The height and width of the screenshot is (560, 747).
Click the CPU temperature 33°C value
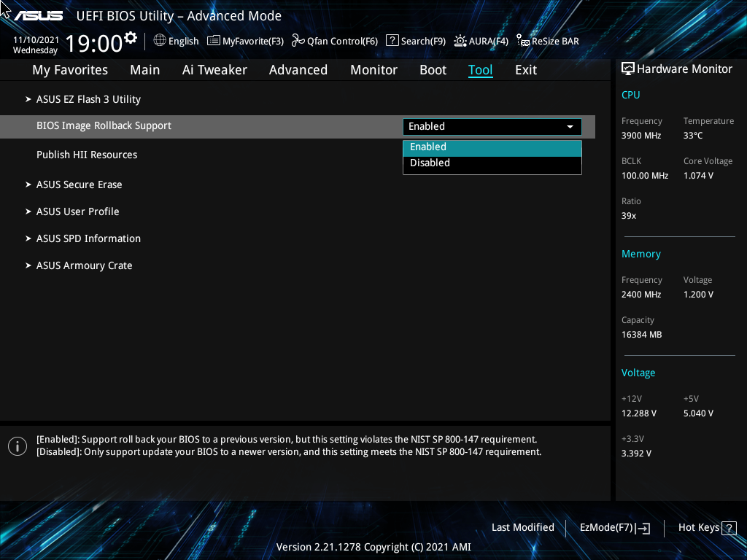pyautogui.click(x=693, y=136)
